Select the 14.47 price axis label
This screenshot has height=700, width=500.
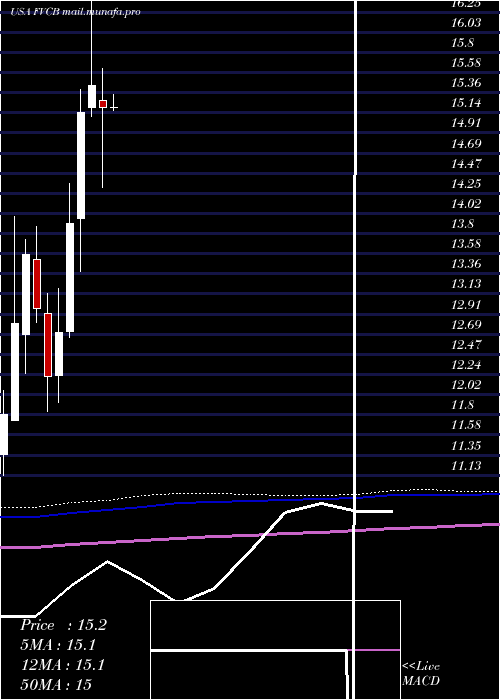(466, 164)
